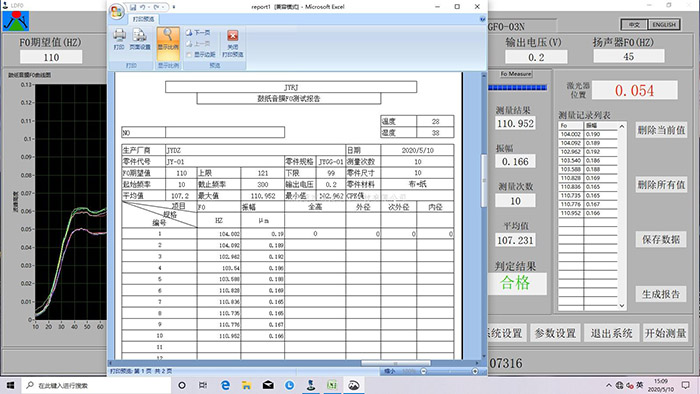This screenshot has height=394, width=700.
Task: Click the F0期望值 input field showing 110
Action: click(51, 57)
